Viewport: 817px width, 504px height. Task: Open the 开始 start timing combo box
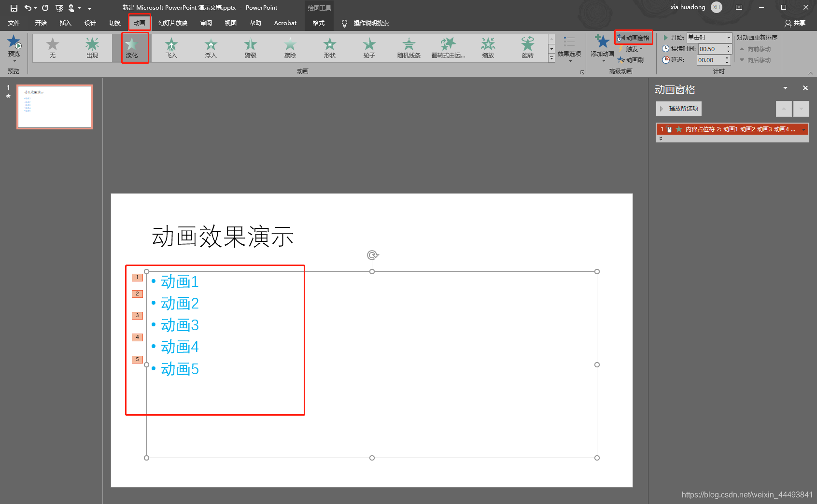click(709, 38)
